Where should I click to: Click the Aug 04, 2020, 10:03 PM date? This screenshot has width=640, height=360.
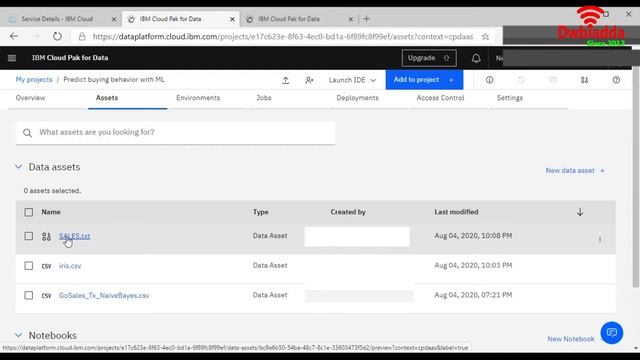coord(473,265)
